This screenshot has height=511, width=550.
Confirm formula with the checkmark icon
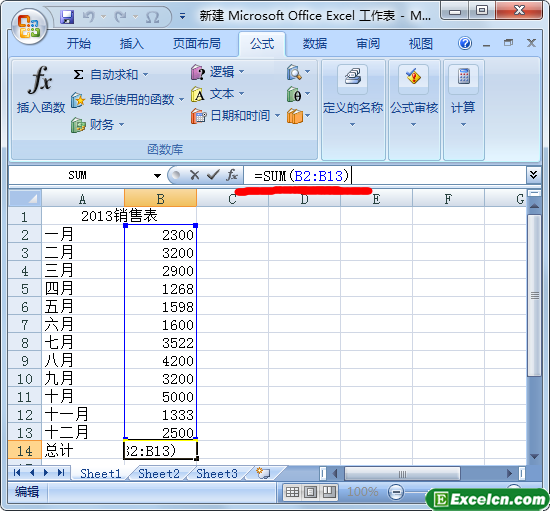(x=213, y=175)
